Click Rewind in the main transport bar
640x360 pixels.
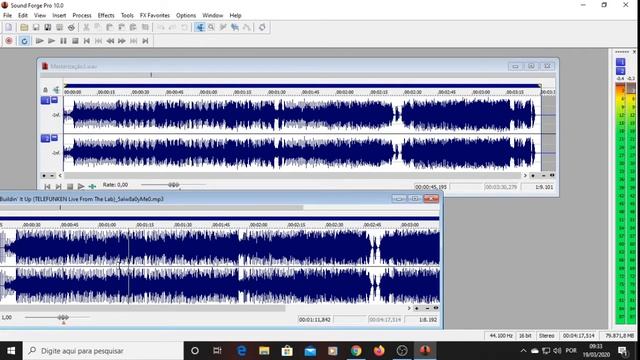point(110,41)
